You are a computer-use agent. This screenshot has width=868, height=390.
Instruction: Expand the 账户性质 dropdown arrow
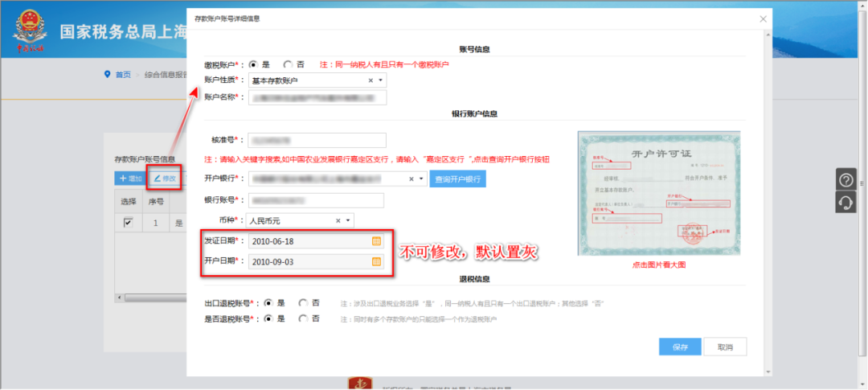point(380,80)
